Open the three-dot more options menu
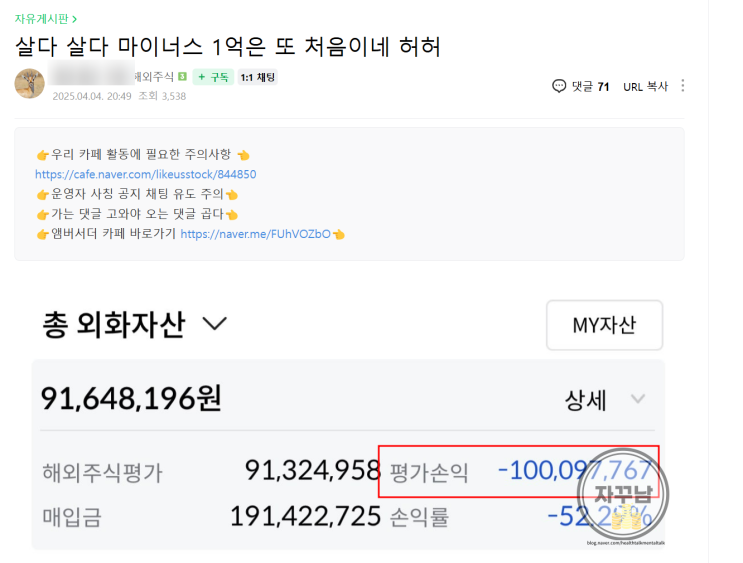 683,86
